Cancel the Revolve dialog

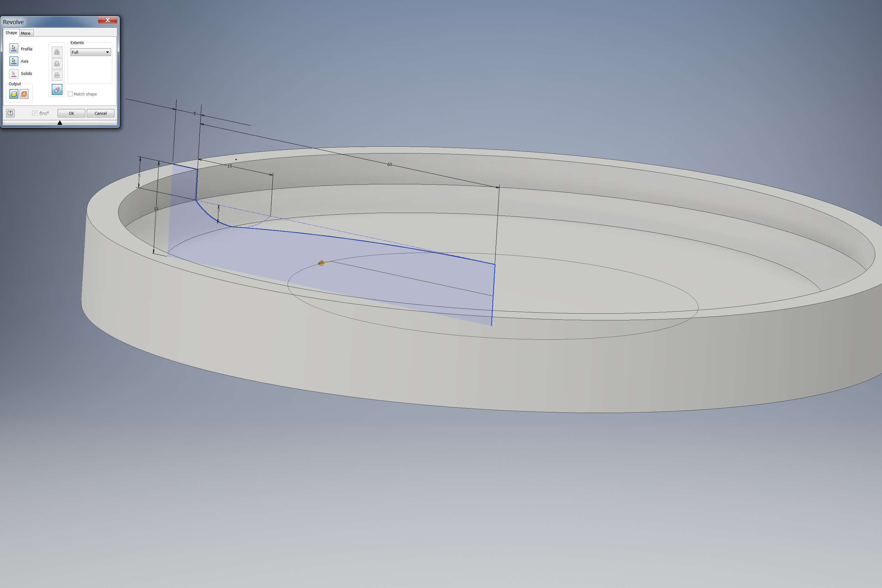click(x=100, y=113)
